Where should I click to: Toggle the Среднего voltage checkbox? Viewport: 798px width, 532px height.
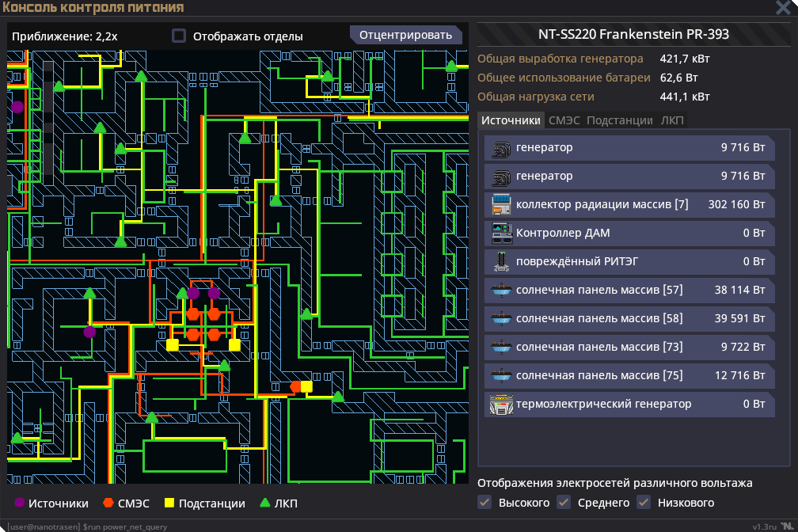(564, 503)
